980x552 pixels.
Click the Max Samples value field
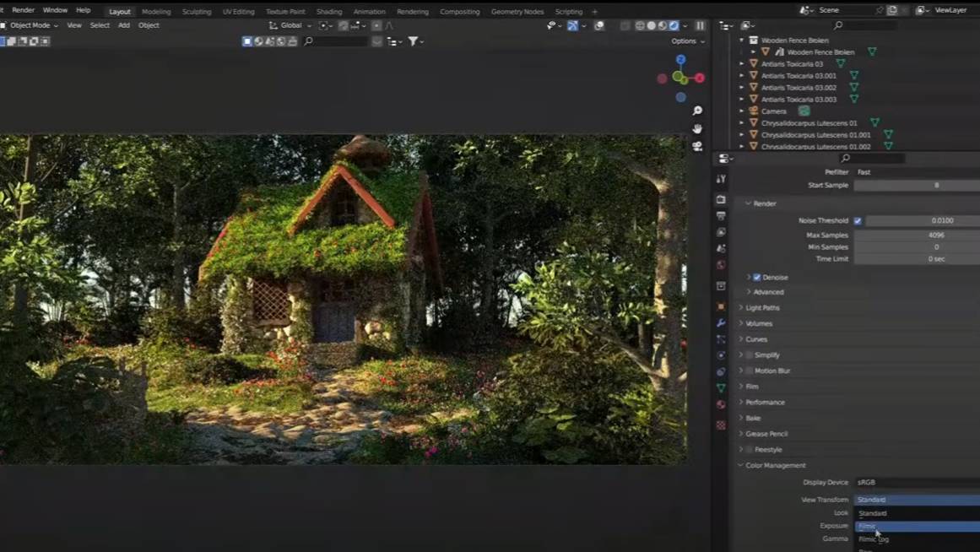(x=917, y=235)
